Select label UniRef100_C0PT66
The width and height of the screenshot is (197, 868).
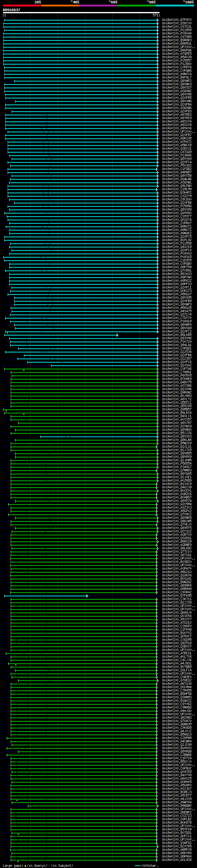pos(176,369)
